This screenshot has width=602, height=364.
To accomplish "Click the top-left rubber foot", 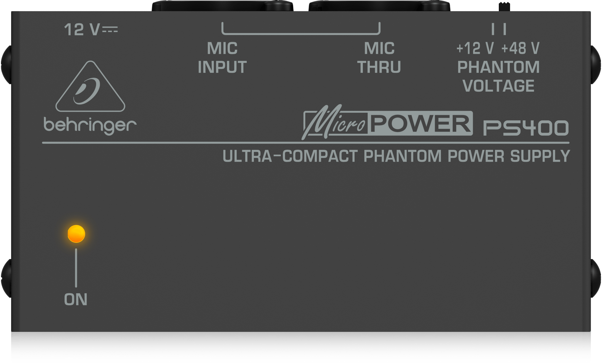I will click(6, 65).
